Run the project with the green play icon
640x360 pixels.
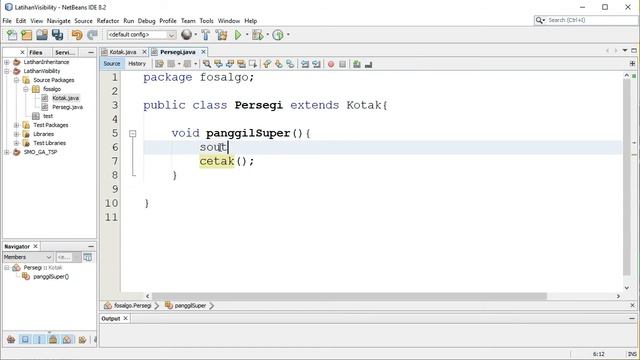(238, 35)
